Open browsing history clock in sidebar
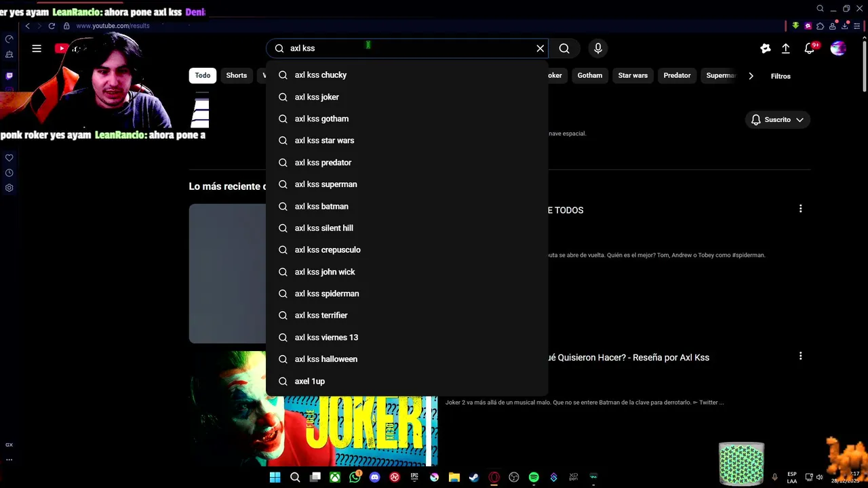This screenshot has height=488, width=868. pos(9,173)
